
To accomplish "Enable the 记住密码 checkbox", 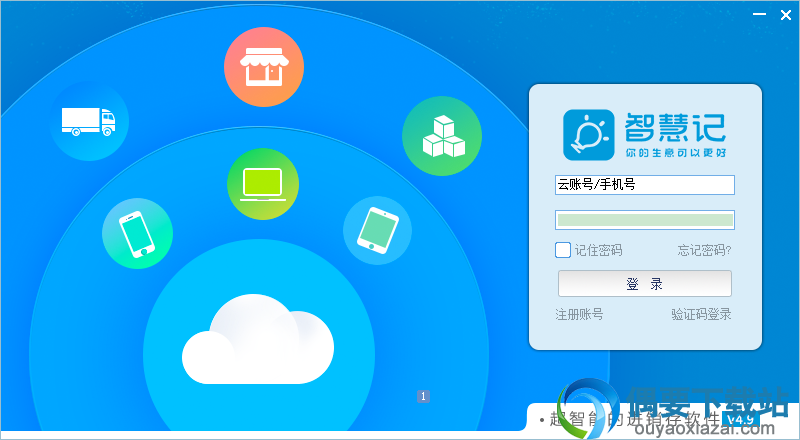I will pyautogui.click(x=563, y=250).
